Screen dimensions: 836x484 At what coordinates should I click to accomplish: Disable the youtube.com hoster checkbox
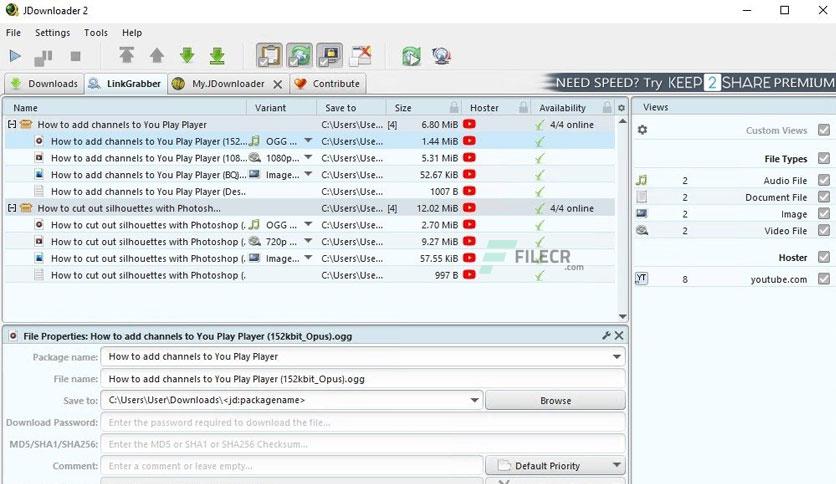[x=823, y=279]
